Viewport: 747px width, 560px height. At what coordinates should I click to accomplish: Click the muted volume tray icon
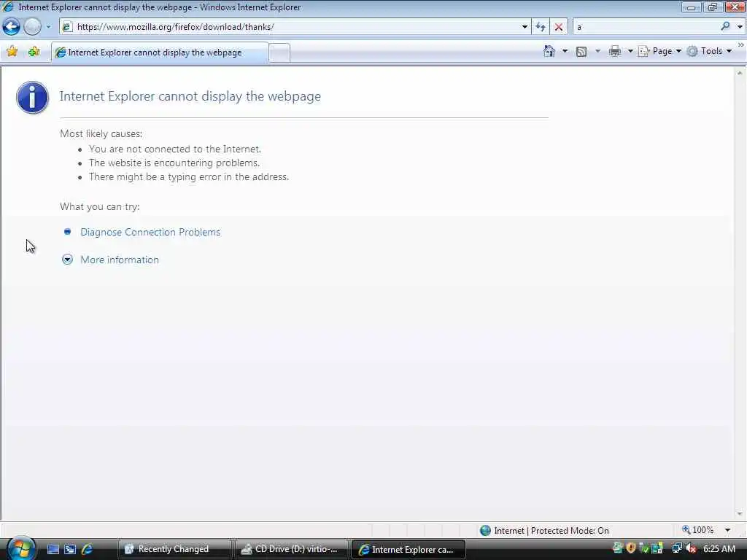(x=691, y=548)
